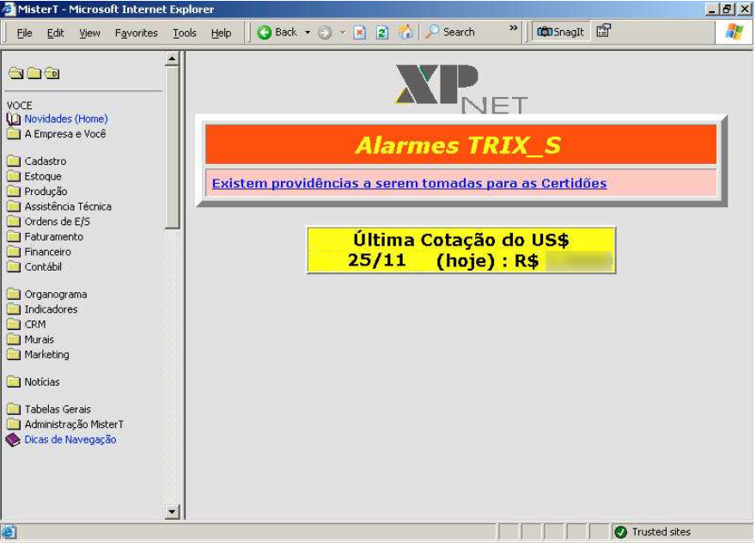Image resolution: width=756 pixels, height=543 pixels.
Task: Select the Novidades (Home) book icon
Action: point(15,119)
